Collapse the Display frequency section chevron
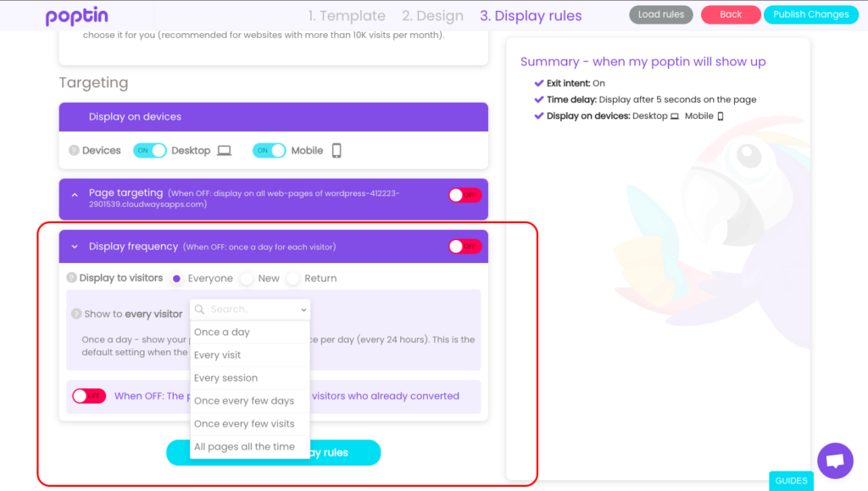Screen dimensions: 868x491 pos(75,247)
